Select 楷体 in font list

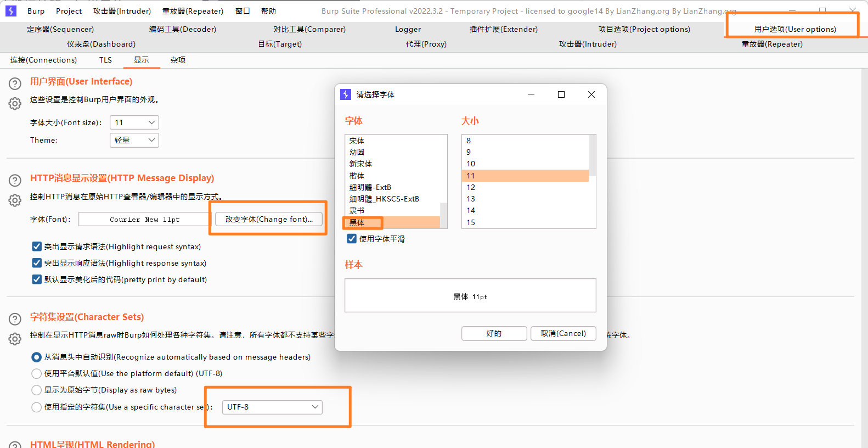pyautogui.click(x=392, y=176)
